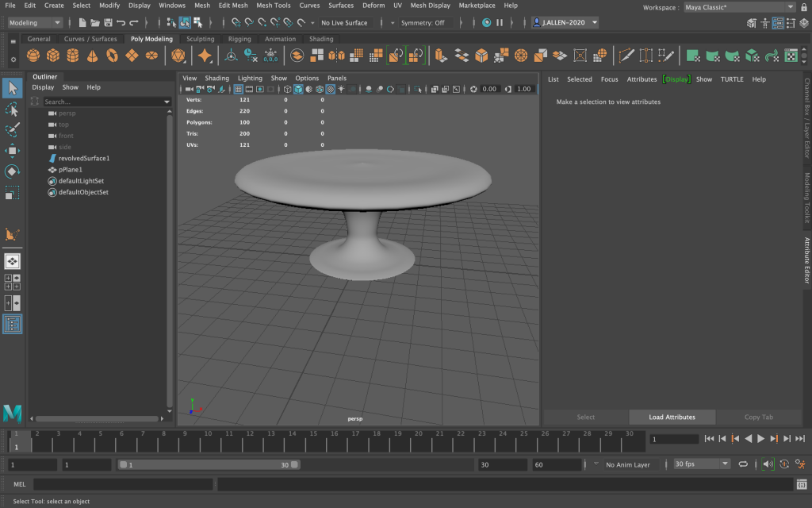
Task: Play the animation forwards
Action: click(760, 439)
